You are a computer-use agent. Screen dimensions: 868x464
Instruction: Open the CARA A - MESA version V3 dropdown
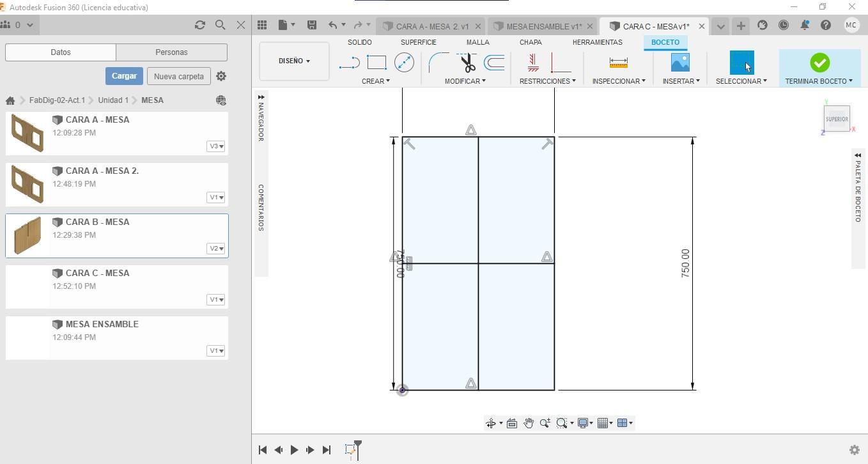tap(216, 146)
